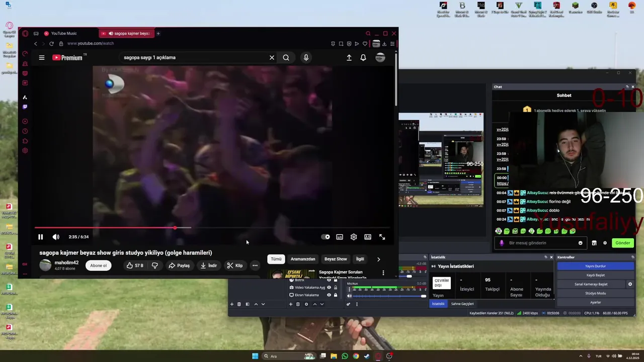This screenshot has width=644, height=362.
Task: Open virtual camera settings gear in OBS
Action: [x=630, y=284]
